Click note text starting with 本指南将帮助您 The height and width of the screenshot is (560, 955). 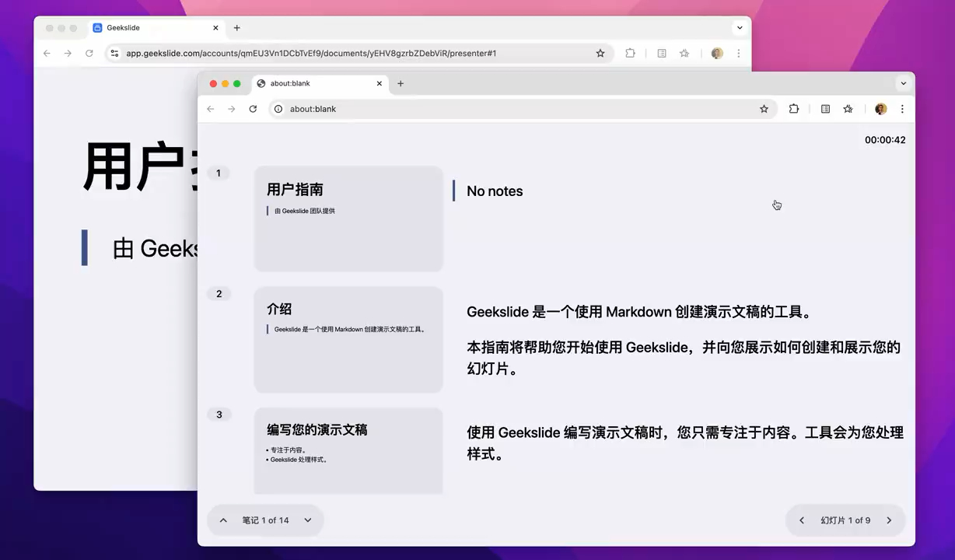pyautogui.click(x=684, y=358)
